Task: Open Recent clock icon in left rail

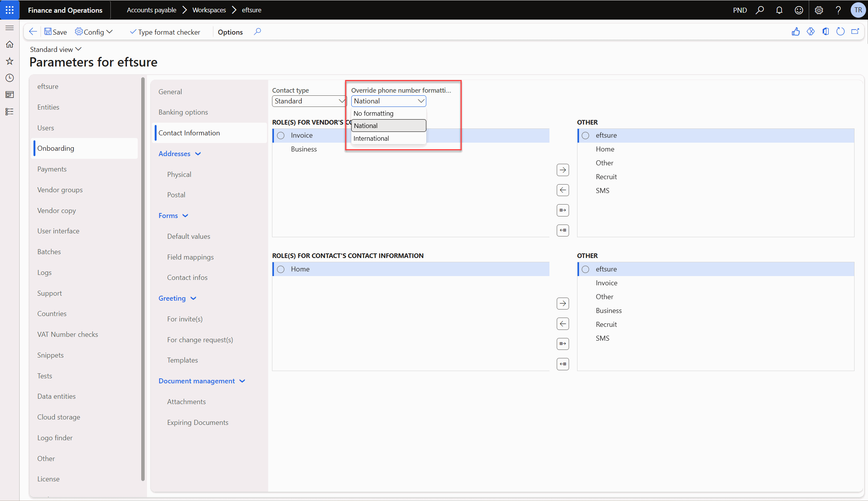Action: 10,78
